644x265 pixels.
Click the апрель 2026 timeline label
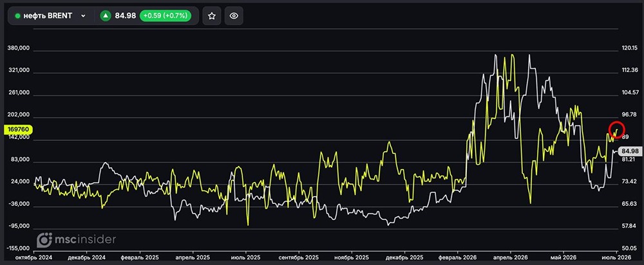510,258
